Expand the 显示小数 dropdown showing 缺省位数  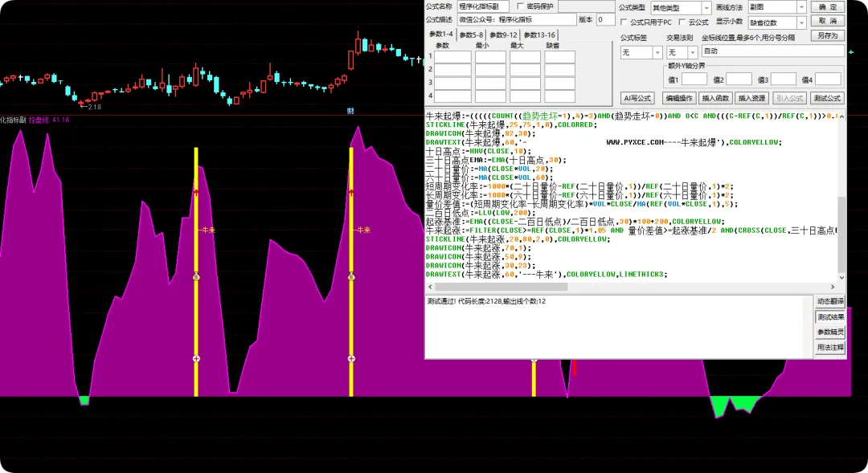(x=801, y=22)
